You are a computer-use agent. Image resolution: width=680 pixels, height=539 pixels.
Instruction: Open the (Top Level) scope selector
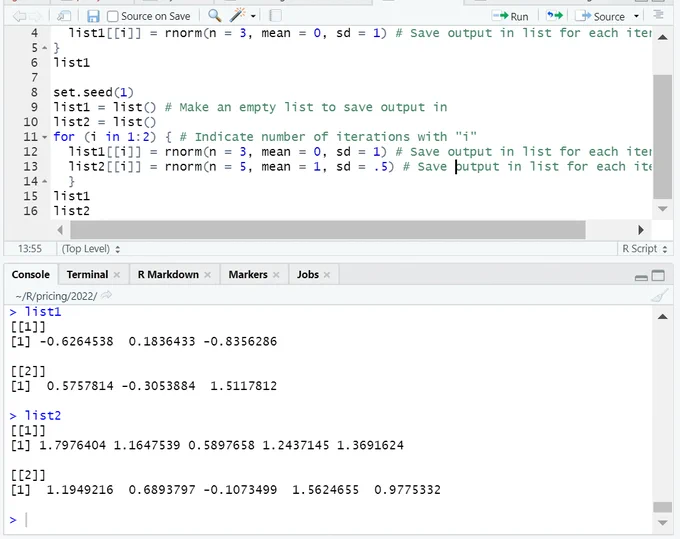(x=91, y=249)
